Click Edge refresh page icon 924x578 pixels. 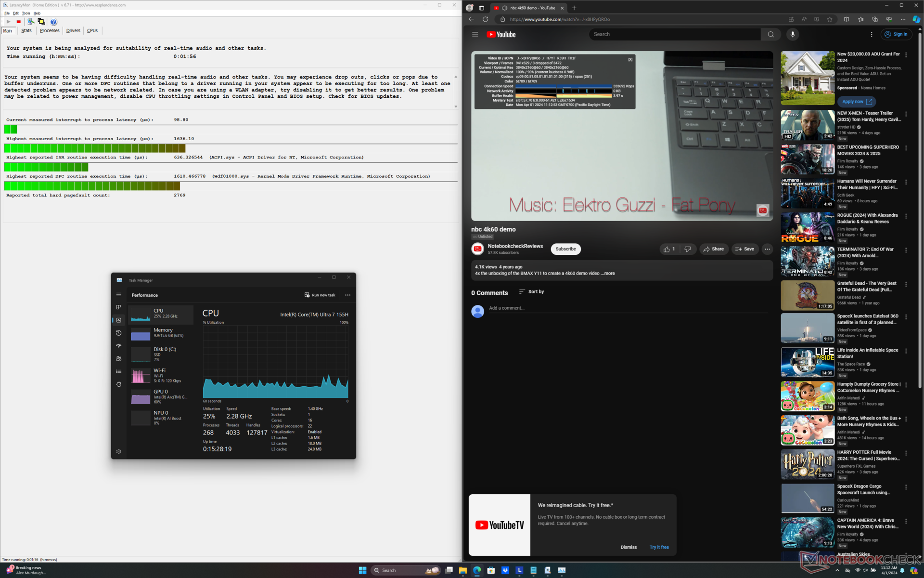485,19
